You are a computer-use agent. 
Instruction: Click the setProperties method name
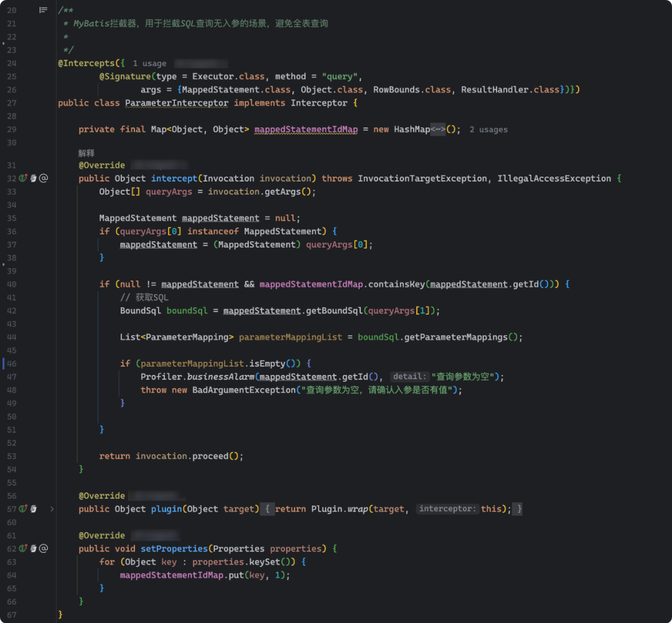[x=174, y=548]
